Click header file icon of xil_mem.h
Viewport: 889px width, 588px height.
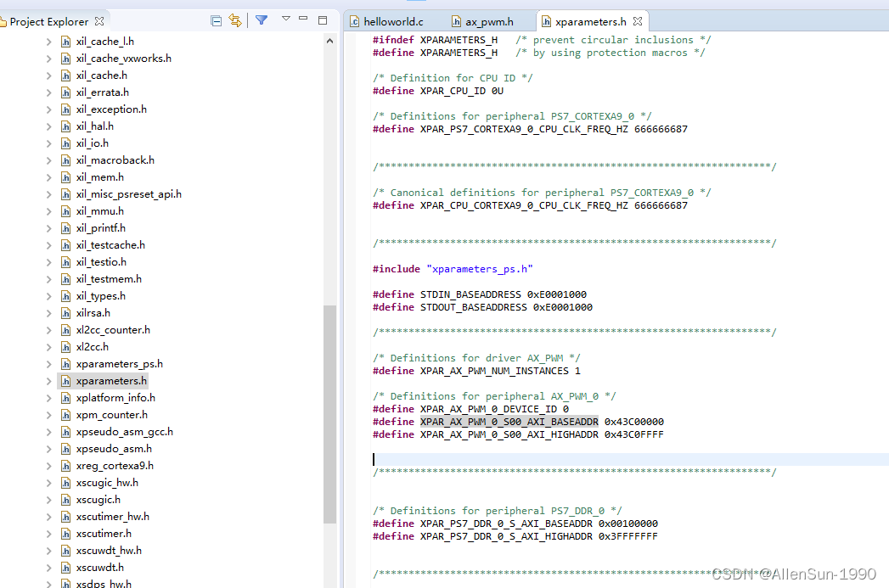pos(65,177)
